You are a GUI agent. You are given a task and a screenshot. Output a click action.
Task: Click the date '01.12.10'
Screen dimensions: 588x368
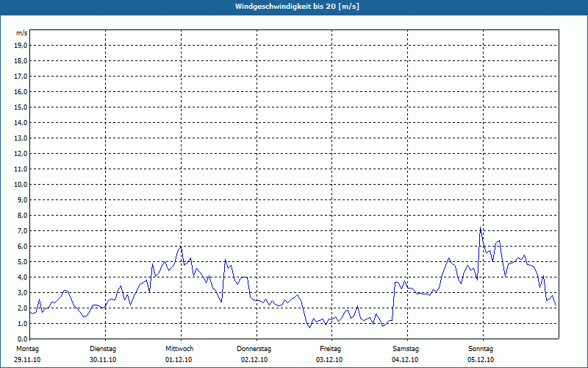[x=179, y=360]
